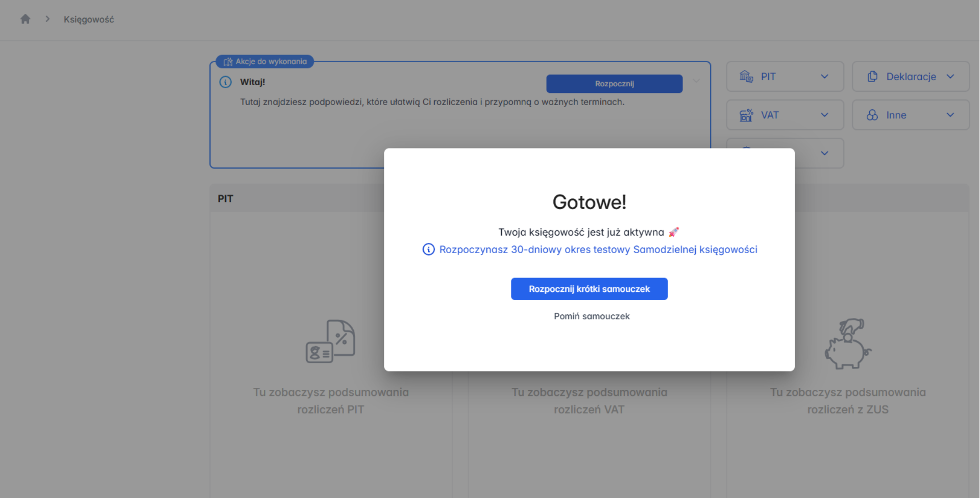Expand the partly covered dropdown under VAT
Image resolution: width=980 pixels, height=498 pixels.
pos(824,153)
